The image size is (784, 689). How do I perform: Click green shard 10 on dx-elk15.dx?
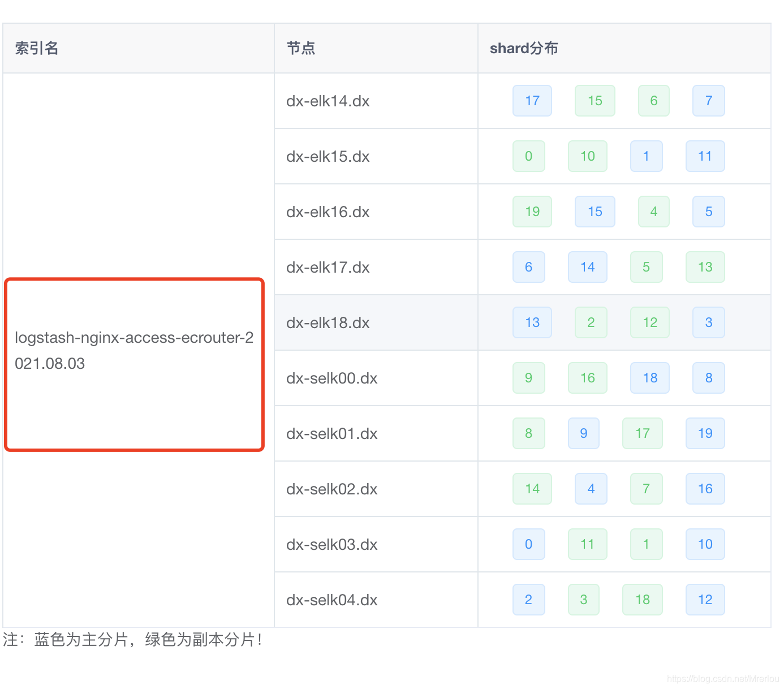[x=588, y=156]
